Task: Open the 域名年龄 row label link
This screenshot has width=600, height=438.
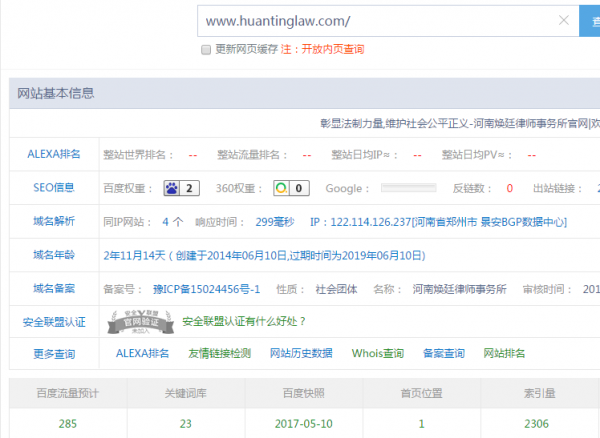Action: [54, 255]
